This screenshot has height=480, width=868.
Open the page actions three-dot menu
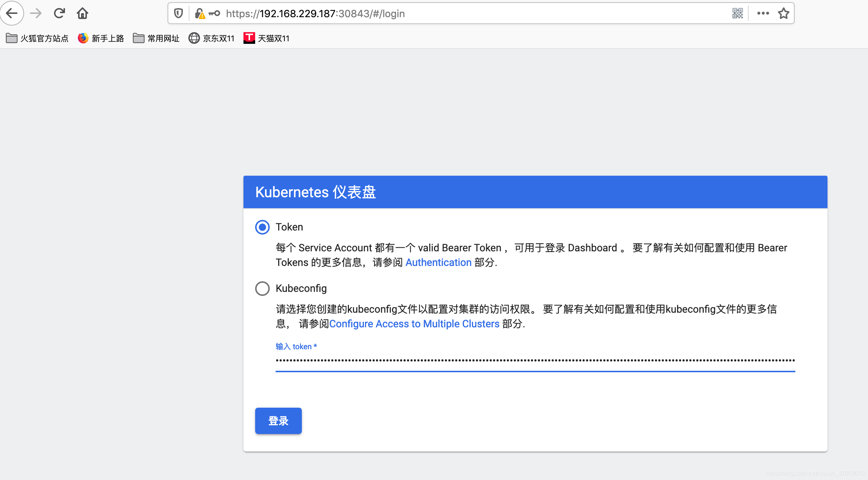(x=763, y=14)
